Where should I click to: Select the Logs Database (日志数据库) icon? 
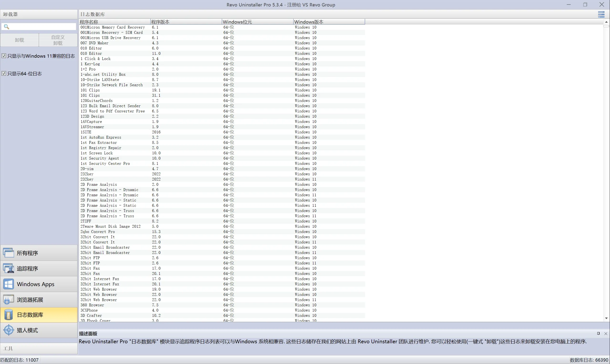pos(9,315)
